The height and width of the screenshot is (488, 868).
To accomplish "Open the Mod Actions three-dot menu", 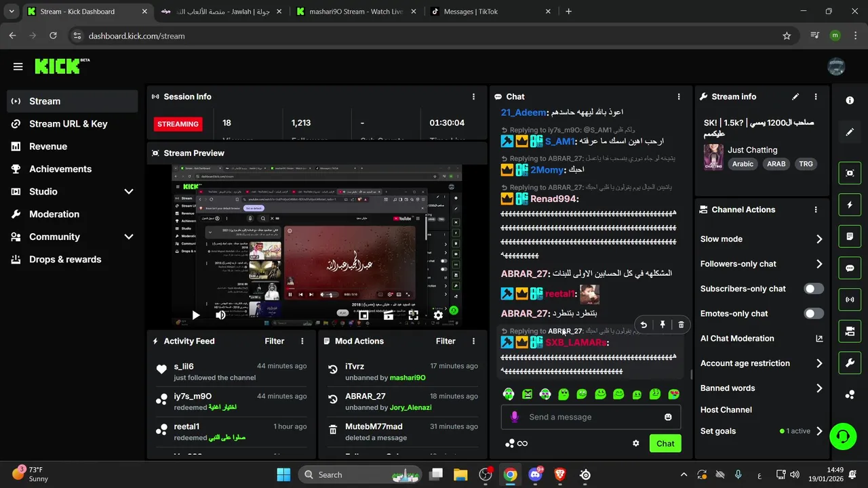I will 473,342.
